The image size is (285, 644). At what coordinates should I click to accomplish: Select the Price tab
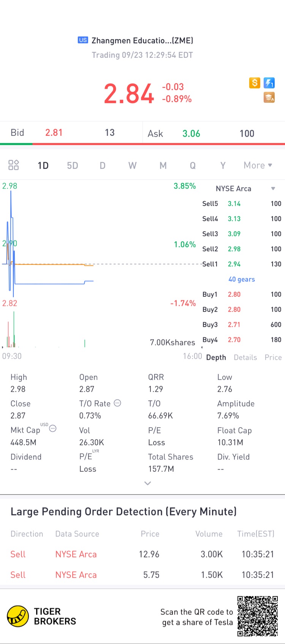(273, 357)
